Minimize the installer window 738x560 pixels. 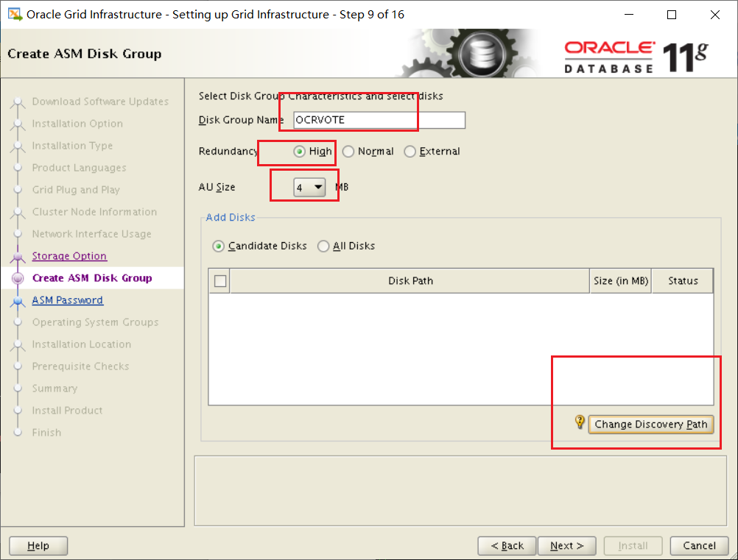(629, 15)
